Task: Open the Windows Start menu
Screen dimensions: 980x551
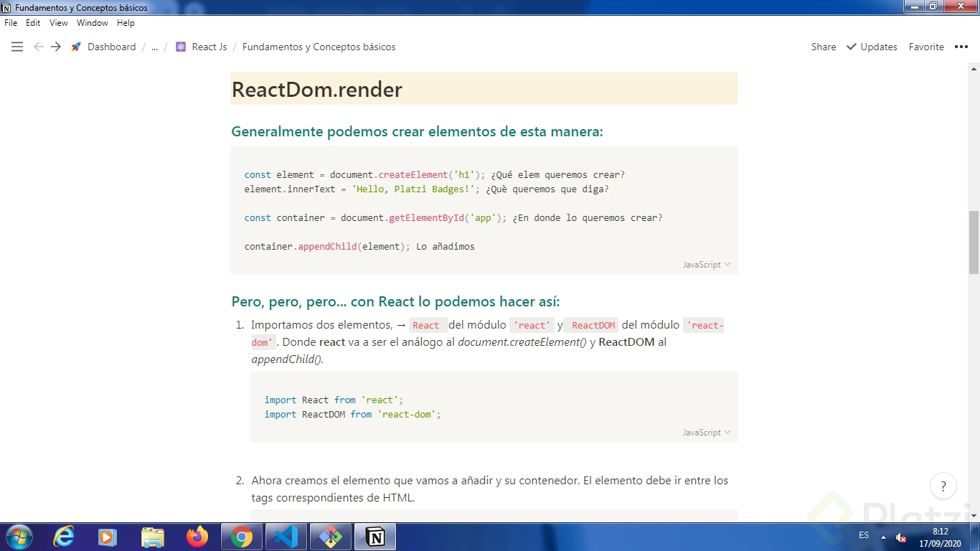Action: 18,537
